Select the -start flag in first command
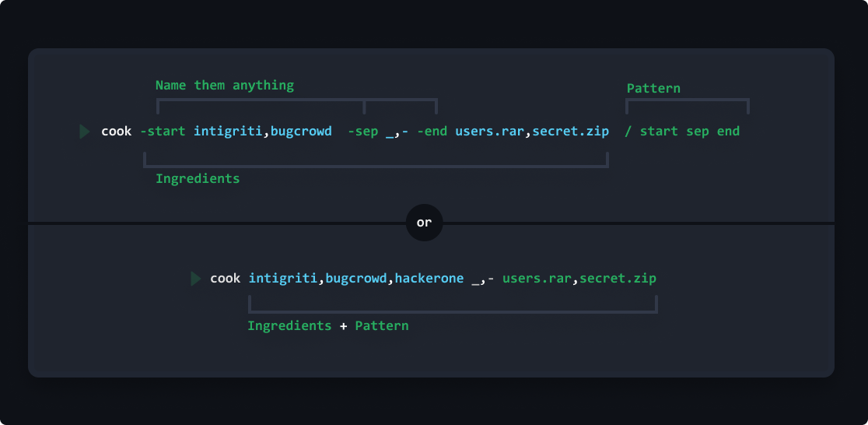The image size is (868, 425). click(x=163, y=132)
